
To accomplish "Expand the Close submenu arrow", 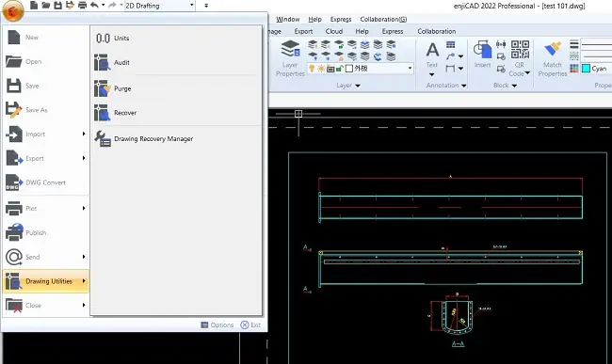I will pyautogui.click(x=84, y=305).
